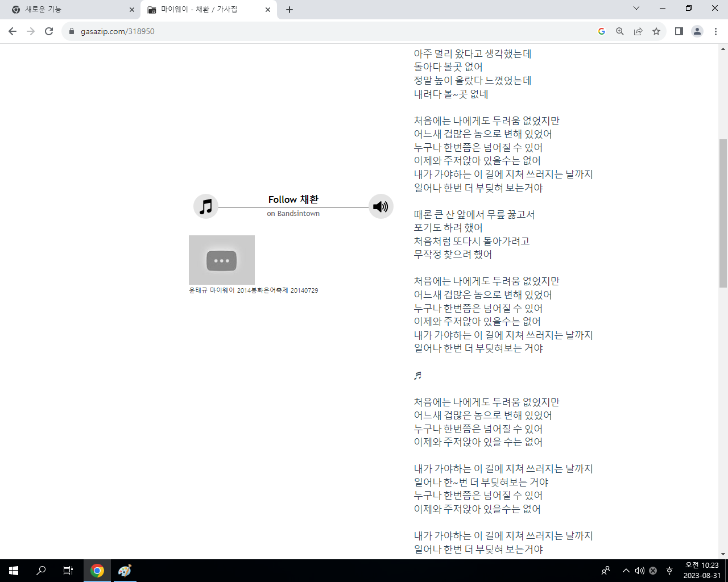Go back to the previous page
The width and height of the screenshot is (728, 582).
point(13,31)
